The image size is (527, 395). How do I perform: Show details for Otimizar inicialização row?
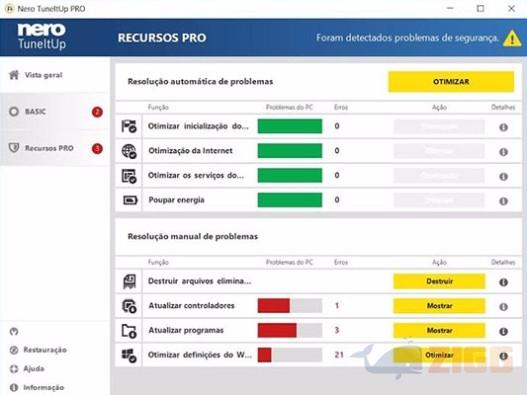tap(503, 127)
